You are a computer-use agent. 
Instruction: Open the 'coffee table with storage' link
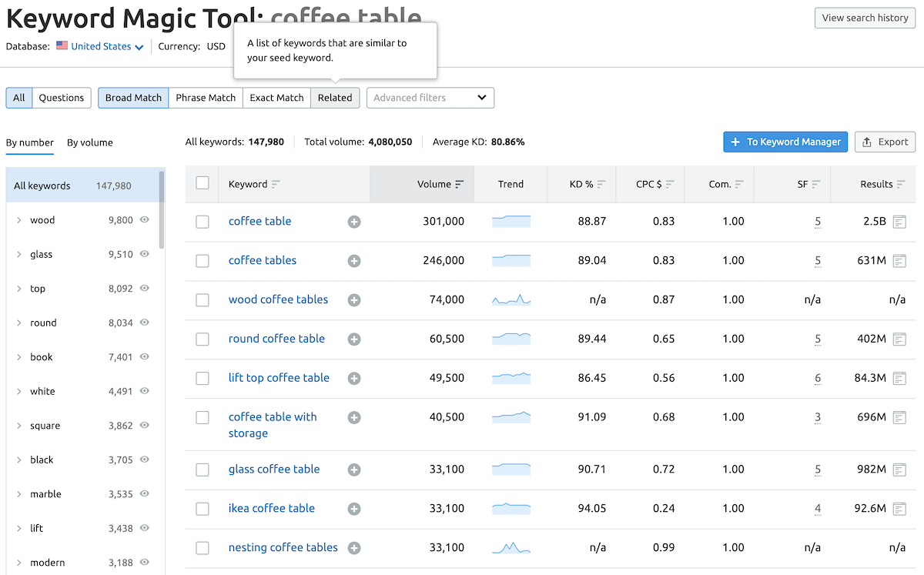(273, 425)
